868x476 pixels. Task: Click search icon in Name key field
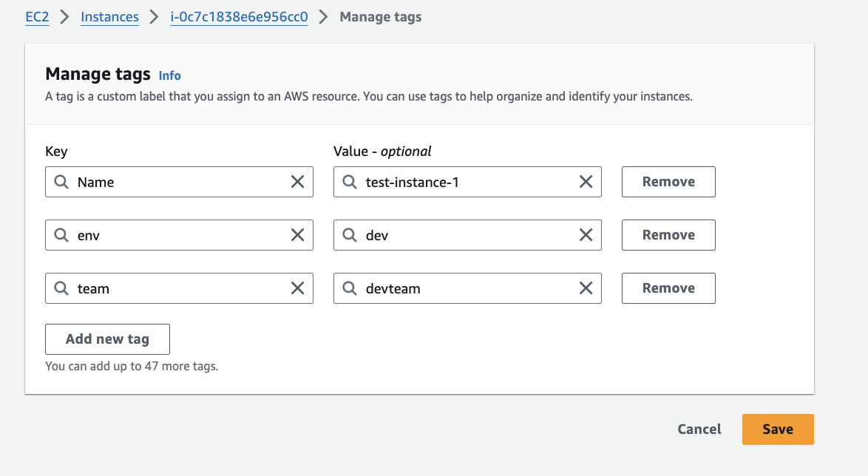point(61,182)
